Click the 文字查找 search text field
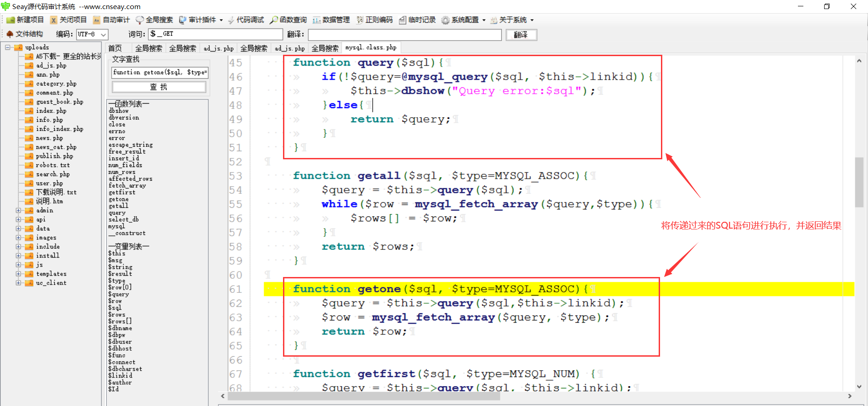Screen dimensions: 868x406 160,72
